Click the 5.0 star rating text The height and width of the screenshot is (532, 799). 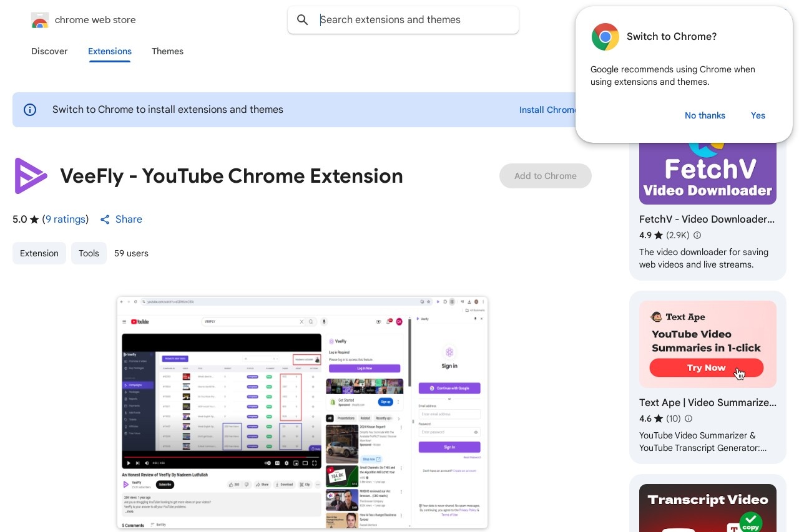click(26, 219)
